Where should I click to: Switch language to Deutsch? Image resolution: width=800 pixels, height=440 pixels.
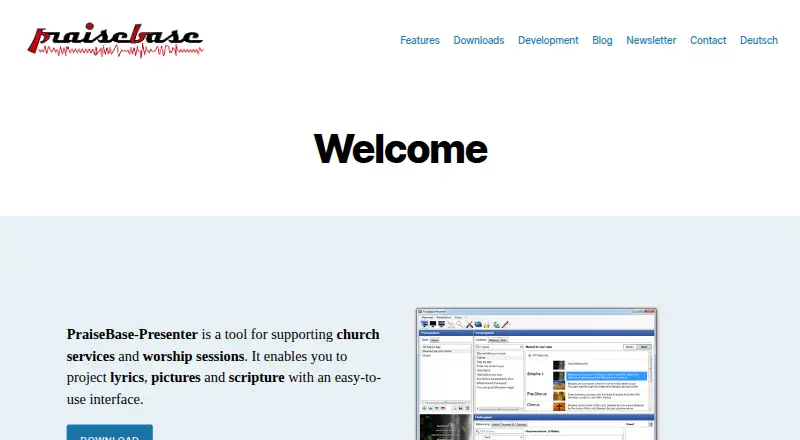tap(759, 40)
